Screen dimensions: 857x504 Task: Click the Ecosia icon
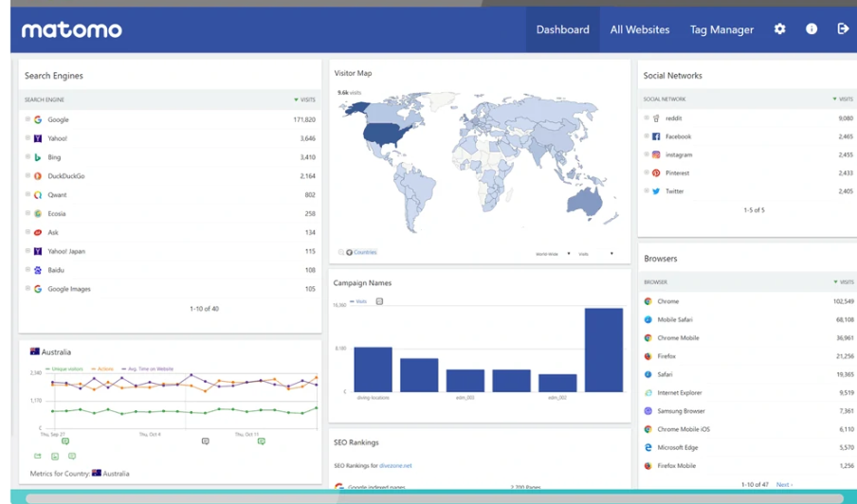(x=38, y=213)
